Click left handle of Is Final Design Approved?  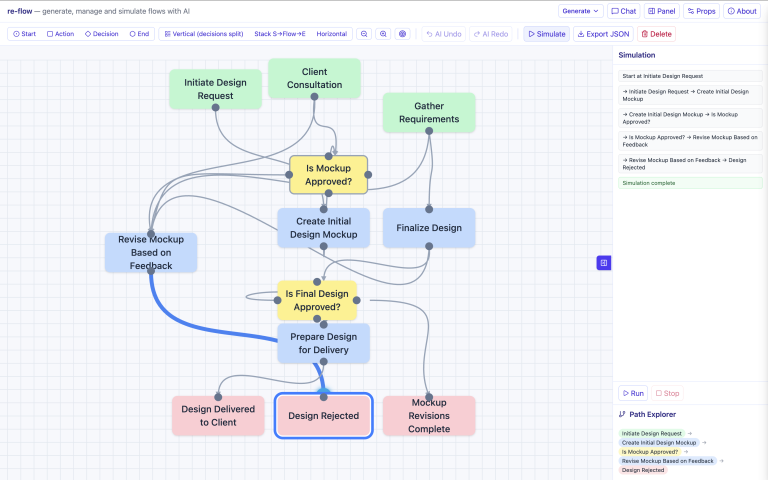[x=277, y=300]
